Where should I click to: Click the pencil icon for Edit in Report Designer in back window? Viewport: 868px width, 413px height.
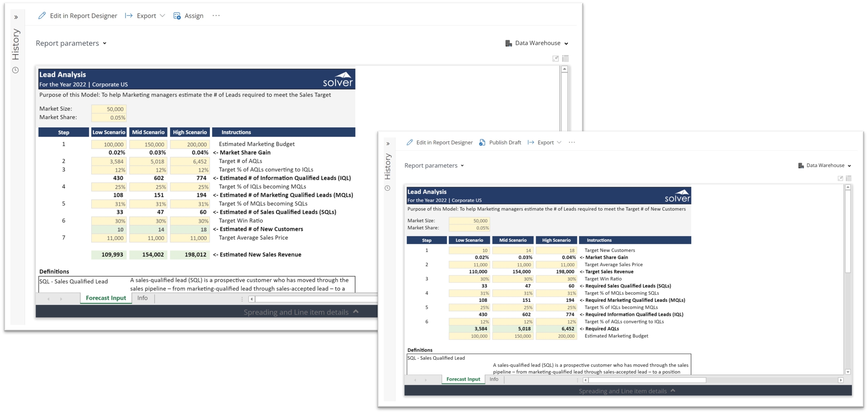coord(42,16)
